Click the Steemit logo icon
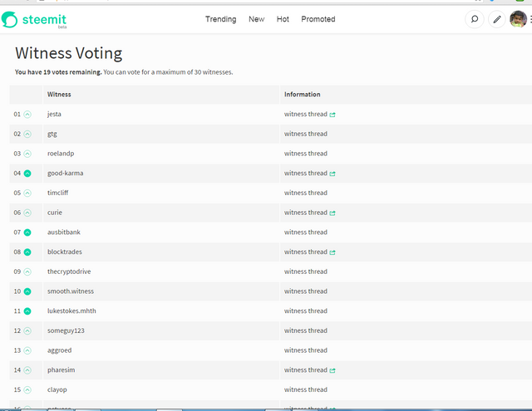 pyautogui.click(x=10, y=19)
